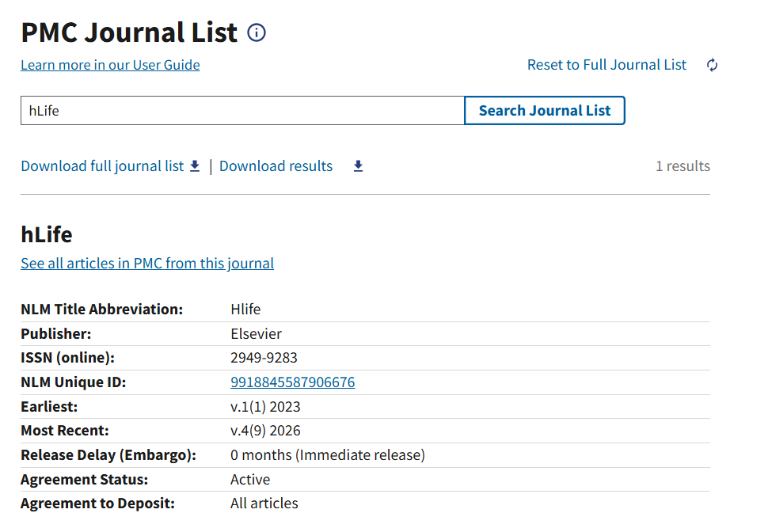This screenshot has height=532, width=772.
Task: Click the 'Elsevier' publisher value
Action: coord(256,334)
